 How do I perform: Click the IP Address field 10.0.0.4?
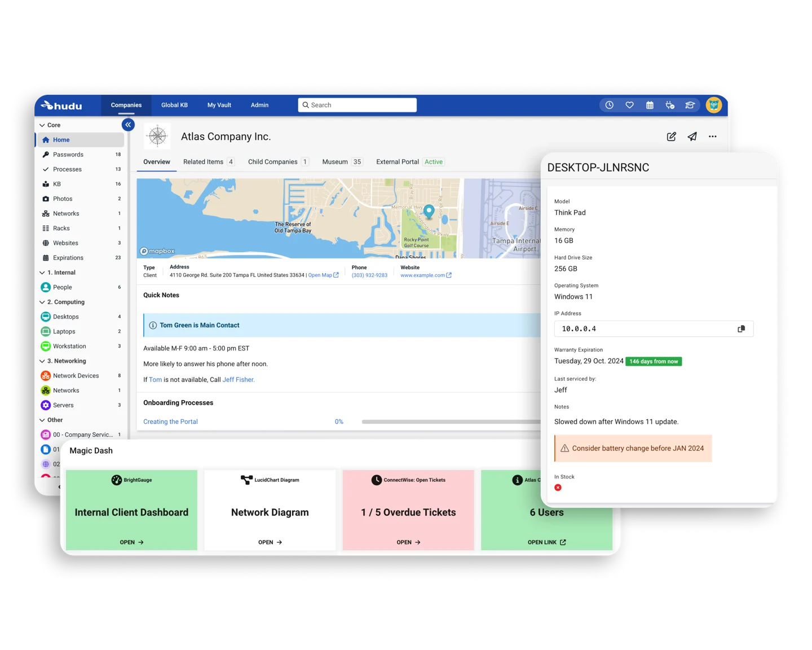(x=654, y=329)
